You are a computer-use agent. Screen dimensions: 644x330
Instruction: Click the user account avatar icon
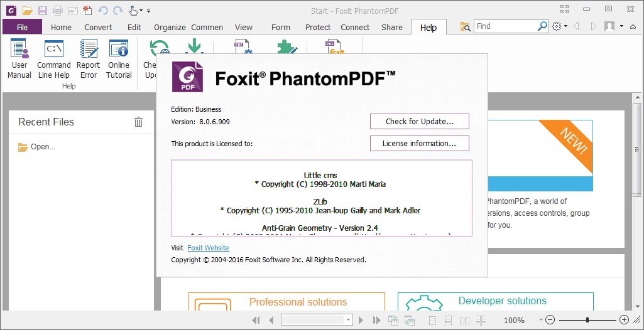[609, 26]
